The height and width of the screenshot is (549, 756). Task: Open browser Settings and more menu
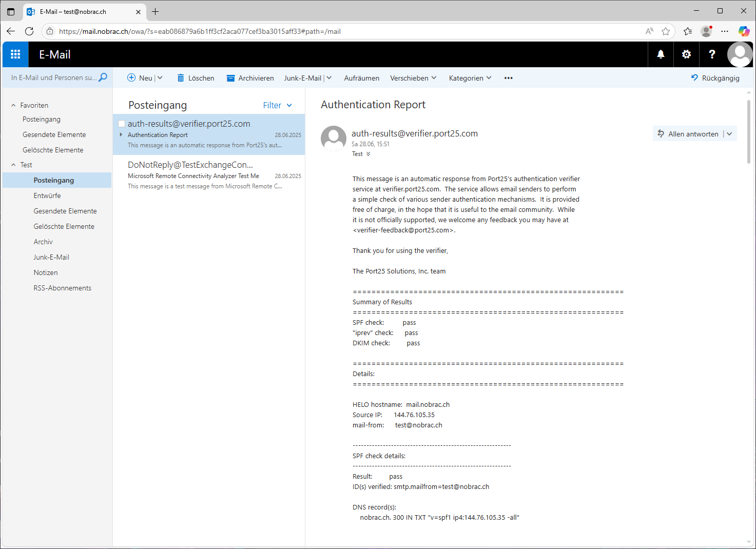tap(725, 31)
